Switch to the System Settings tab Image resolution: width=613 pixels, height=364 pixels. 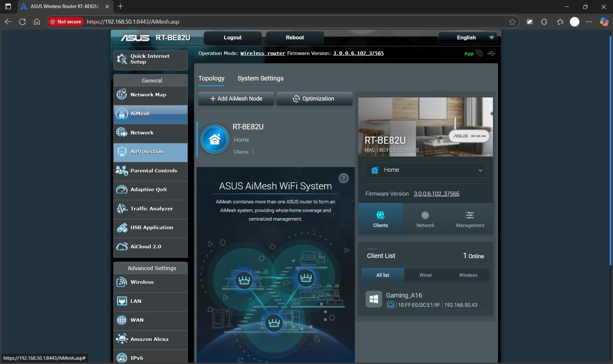pyautogui.click(x=261, y=79)
